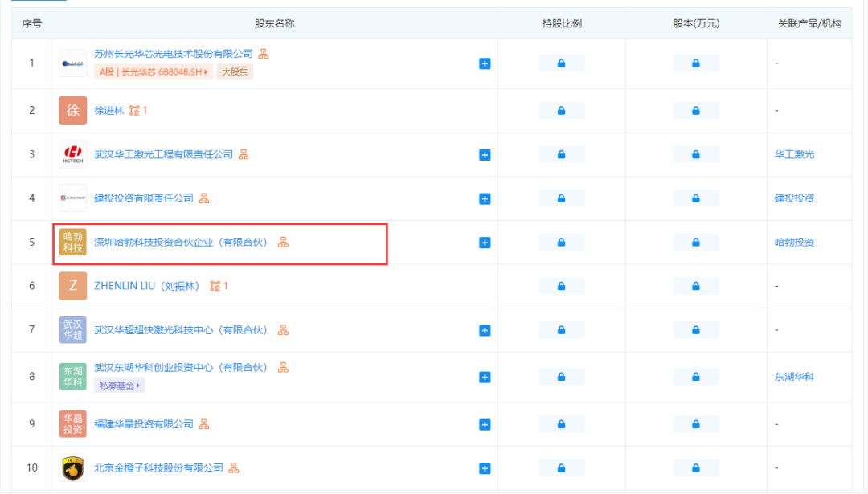Screen dimensions: 868x494
Task: Expand 北京金橙子科技 row plus button
Action: coord(485,468)
